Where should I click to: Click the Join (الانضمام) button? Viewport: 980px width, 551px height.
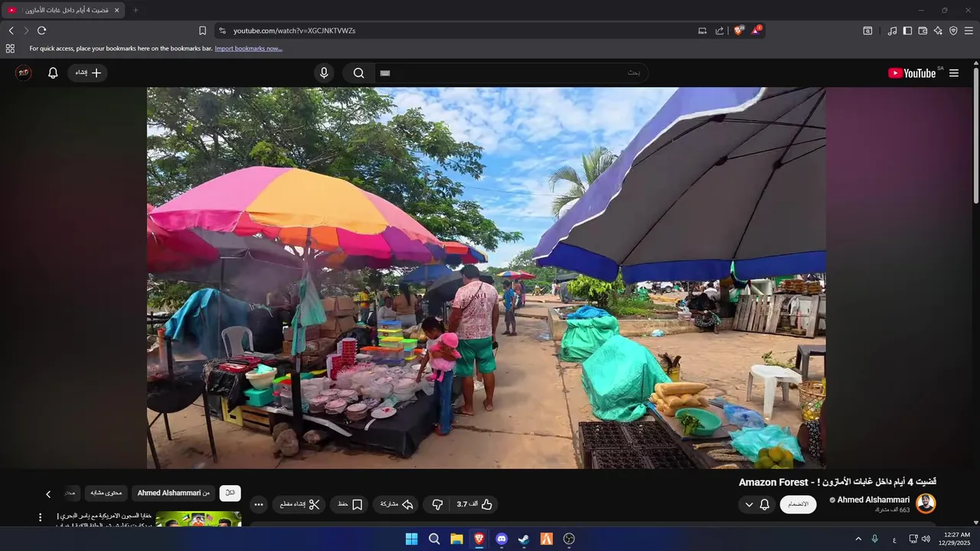click(x=798, y=504)
